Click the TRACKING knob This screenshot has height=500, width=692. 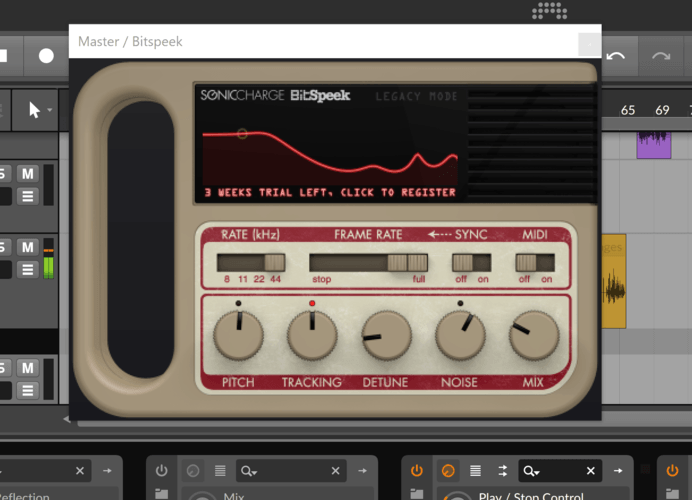point(312,335)
